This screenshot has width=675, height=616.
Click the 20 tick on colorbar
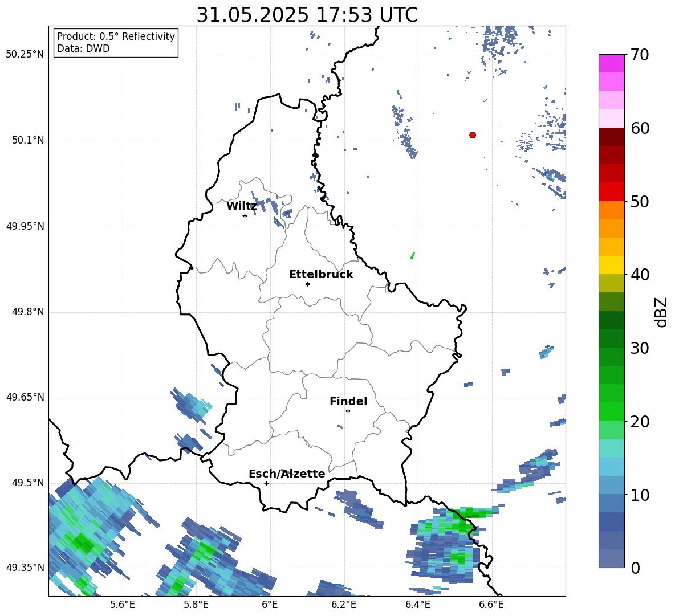pos(640,422)
